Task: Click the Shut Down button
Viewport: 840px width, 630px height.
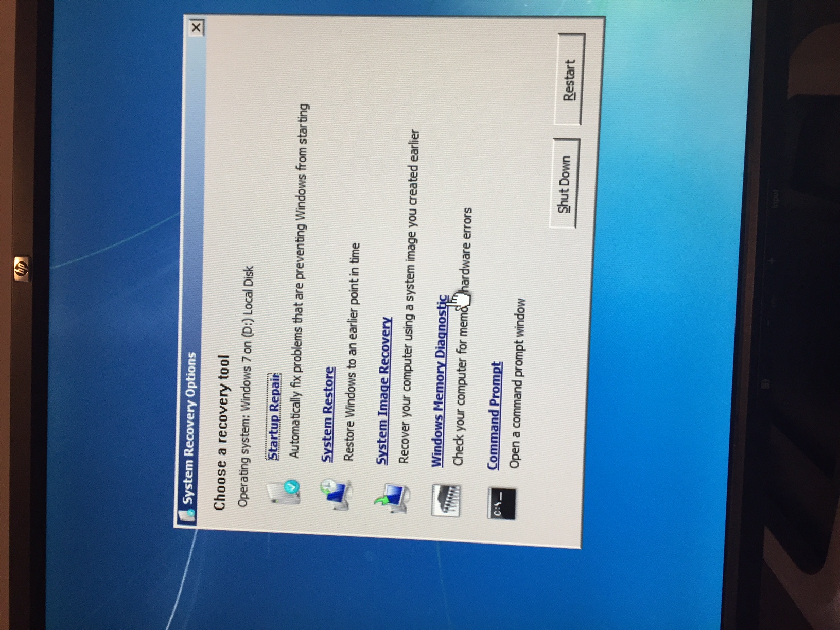Action: 565,184
